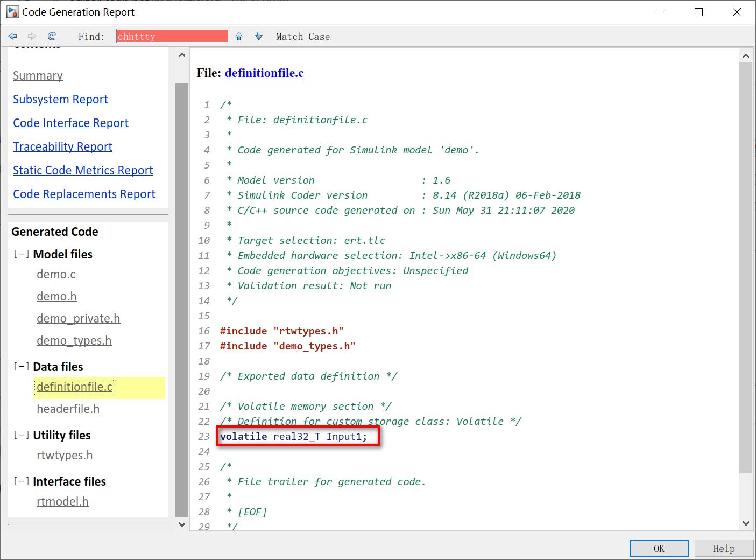Collapse the Interface files group

22,481
